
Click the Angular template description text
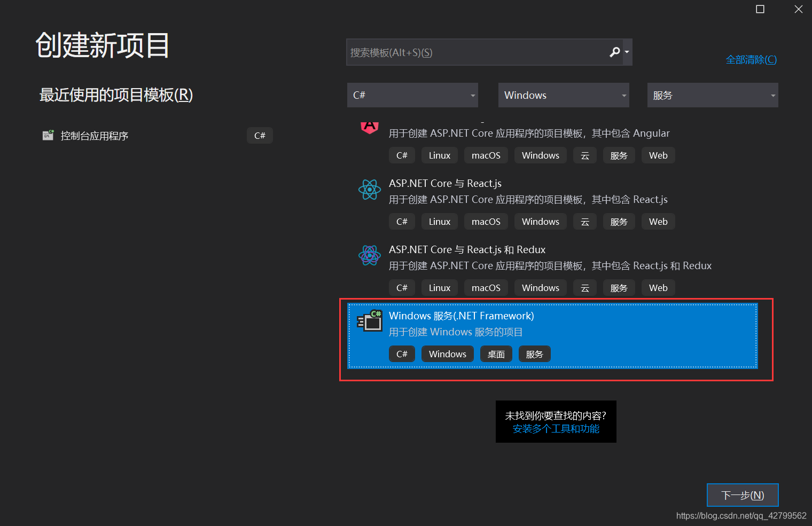tap(529, 133)
